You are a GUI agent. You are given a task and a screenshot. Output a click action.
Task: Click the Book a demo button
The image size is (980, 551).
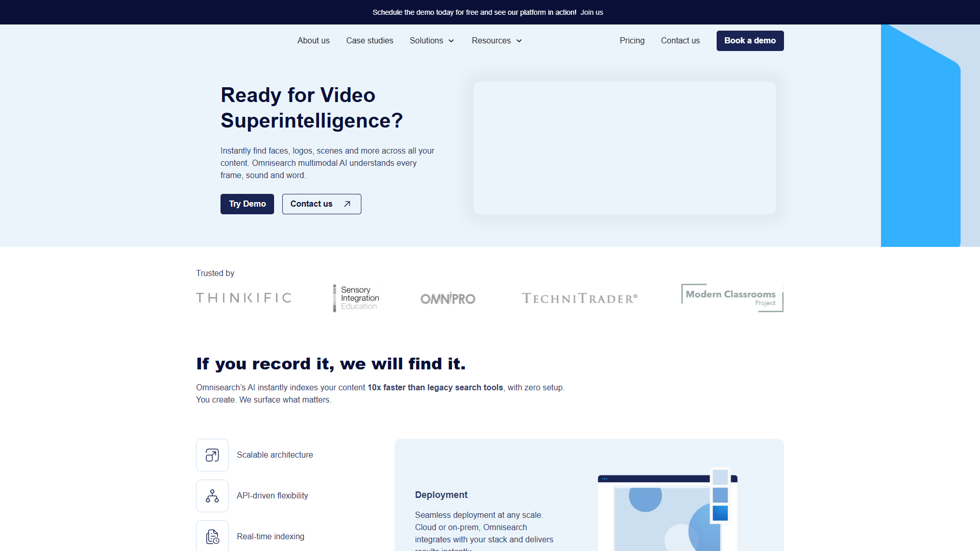750,41
